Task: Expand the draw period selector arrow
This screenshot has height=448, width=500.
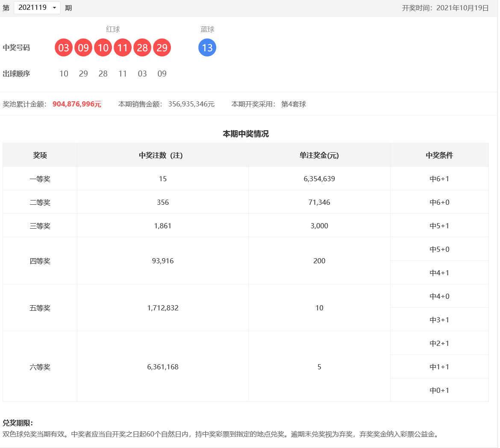Action: coord(54,8)
